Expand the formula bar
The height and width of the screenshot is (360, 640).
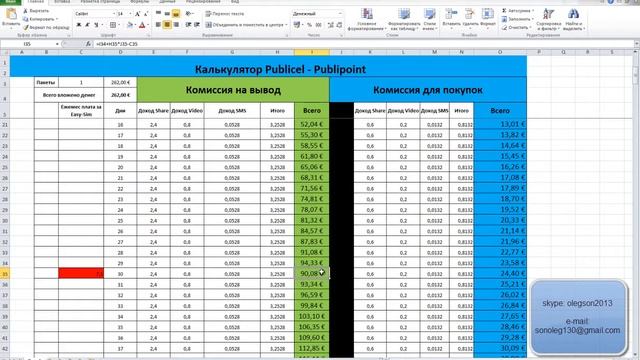click(637, 44)
